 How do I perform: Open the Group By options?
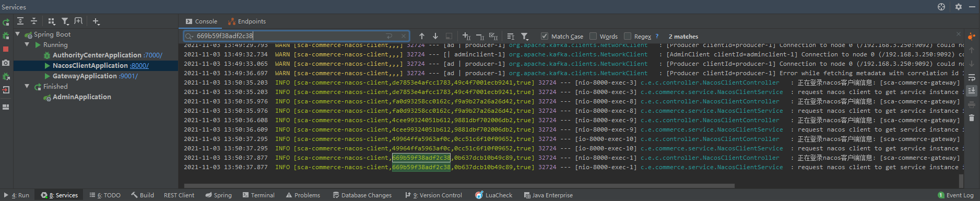point(51,21)
